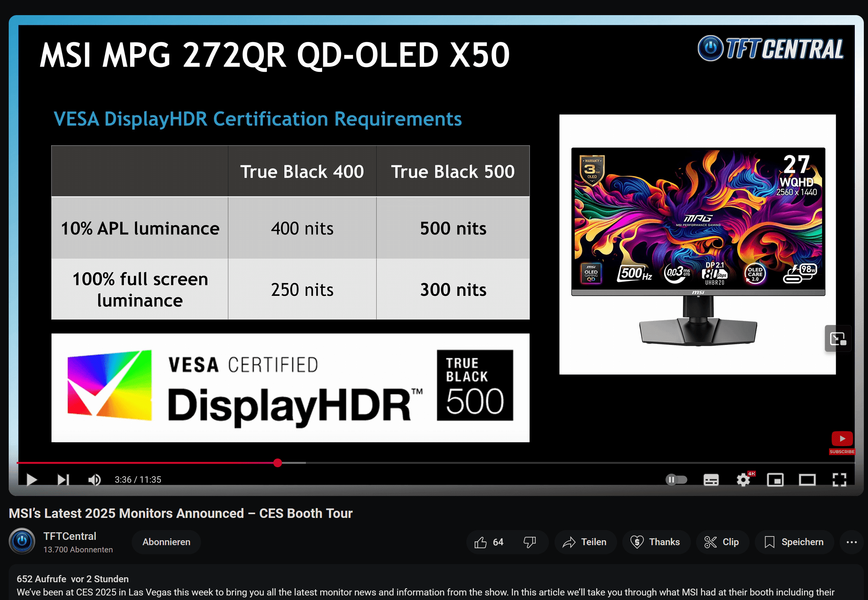
Task: Click the video title text
Action: coord(181,513)
